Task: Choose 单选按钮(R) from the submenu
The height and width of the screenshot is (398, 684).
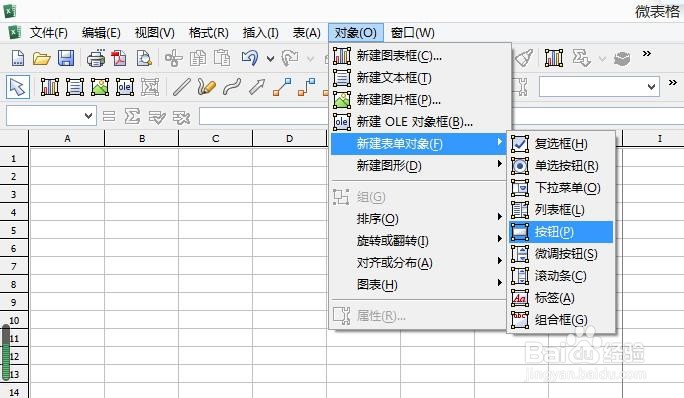Action: pos(561,166)
